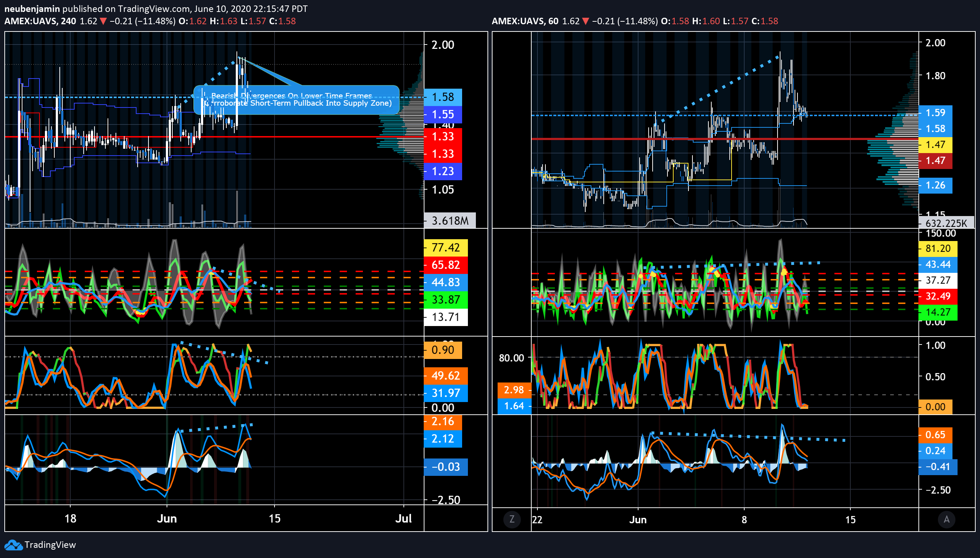Click the 1.58 blue price label on left chart
The width and height of the screenshot is (980, 558).
443,97
